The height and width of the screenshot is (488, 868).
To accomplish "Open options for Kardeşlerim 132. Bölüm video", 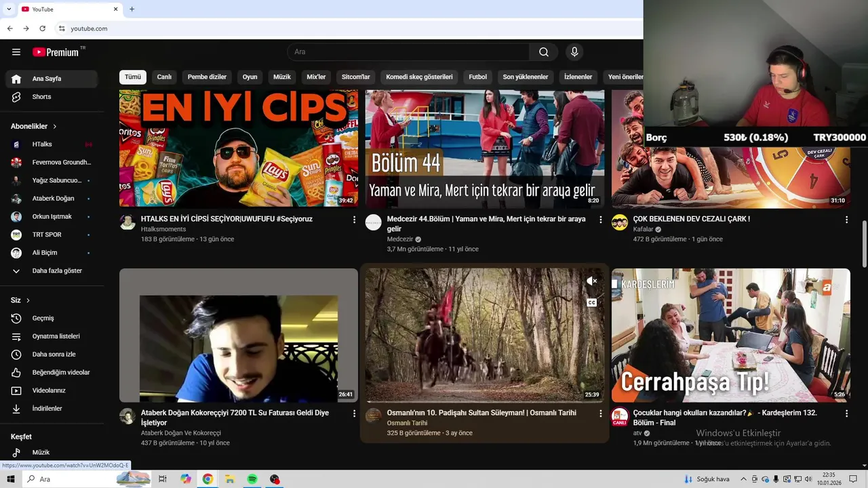I will point(846,413).
